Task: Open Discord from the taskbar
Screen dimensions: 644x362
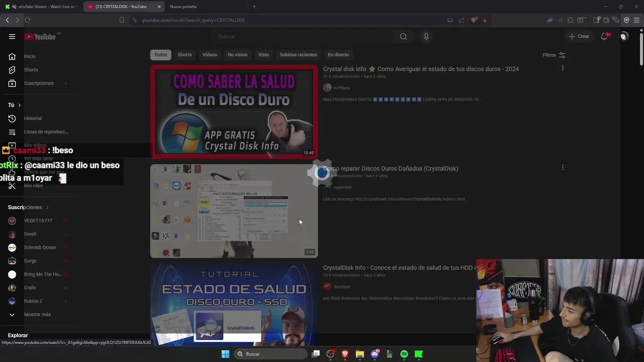Action: click(374, 354)
